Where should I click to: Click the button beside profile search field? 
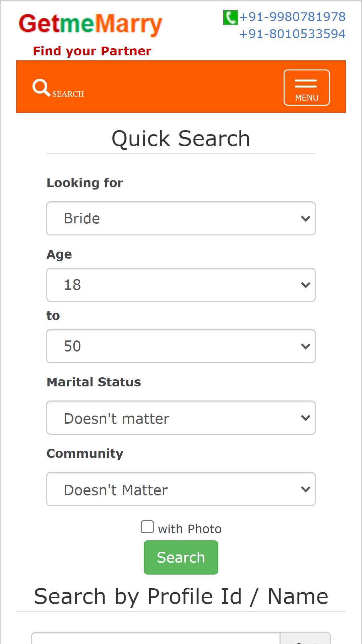pos(305,638)
